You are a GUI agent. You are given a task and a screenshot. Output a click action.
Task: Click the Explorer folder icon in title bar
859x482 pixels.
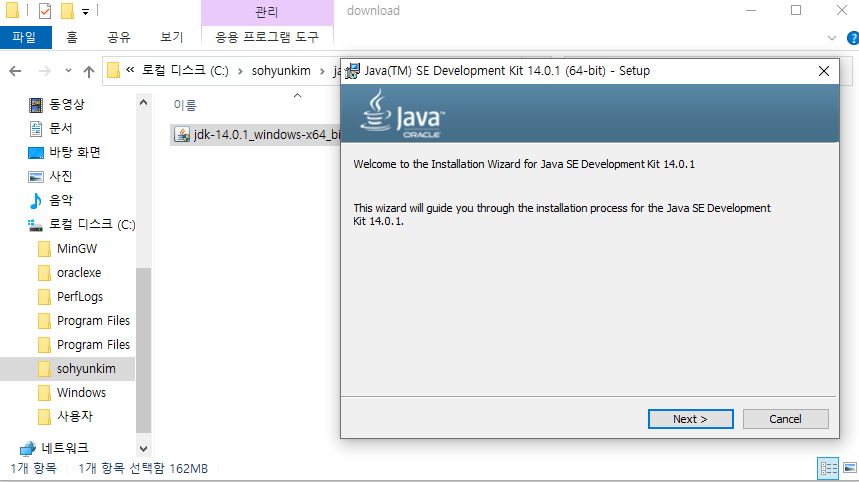pyautogui.click(x=13, y=10)
